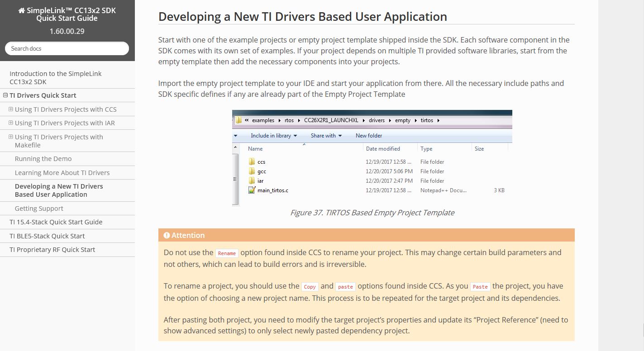Viewport: 644px width, 351px height.
Task: Click the version number 1.60.00.29
Action: coord(67,31)
